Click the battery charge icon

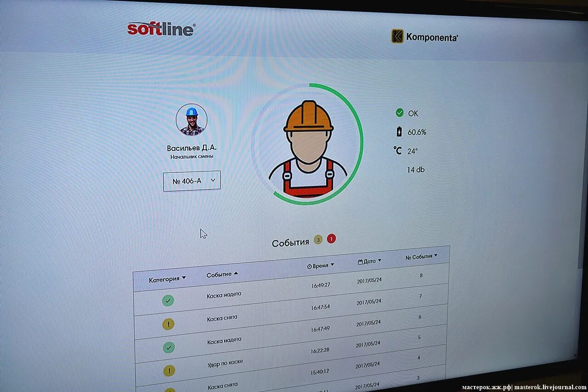coord(399,132)
